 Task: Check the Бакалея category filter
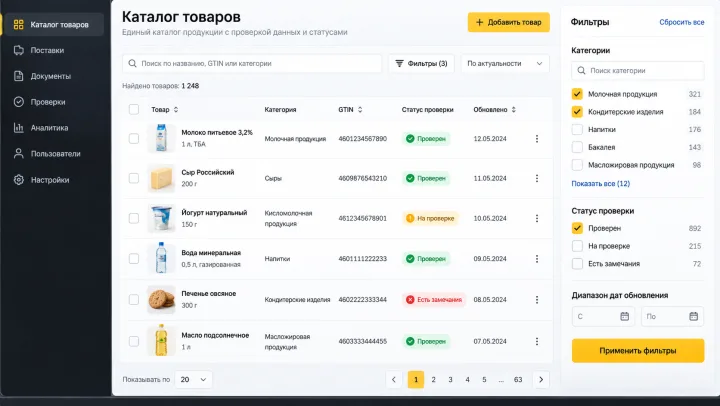pos(577,147)
